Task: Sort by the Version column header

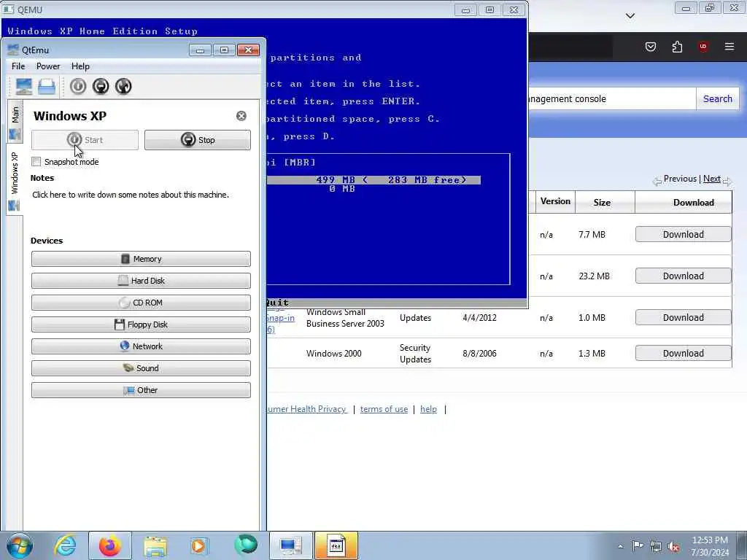Action: coord(555,201)
